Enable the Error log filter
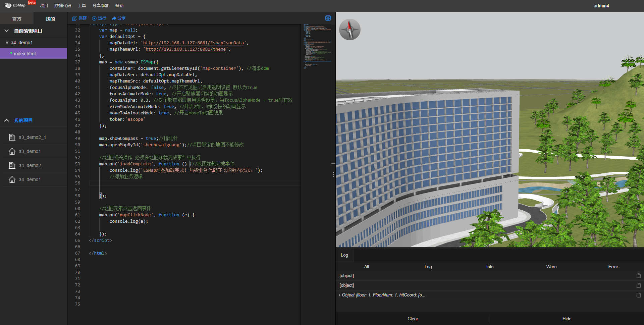This screenshot has width=644, height=325. [613, 267]
